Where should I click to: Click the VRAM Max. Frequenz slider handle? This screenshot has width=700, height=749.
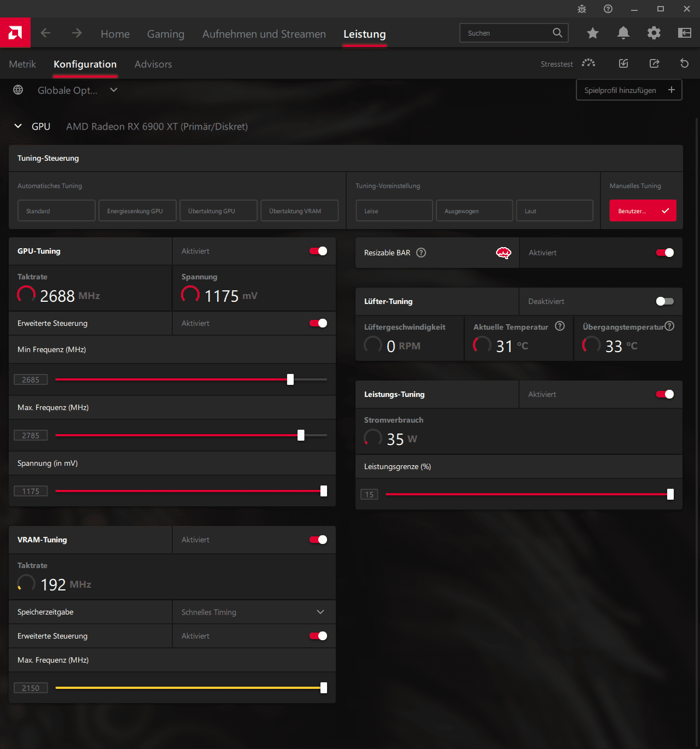(324, 688)
